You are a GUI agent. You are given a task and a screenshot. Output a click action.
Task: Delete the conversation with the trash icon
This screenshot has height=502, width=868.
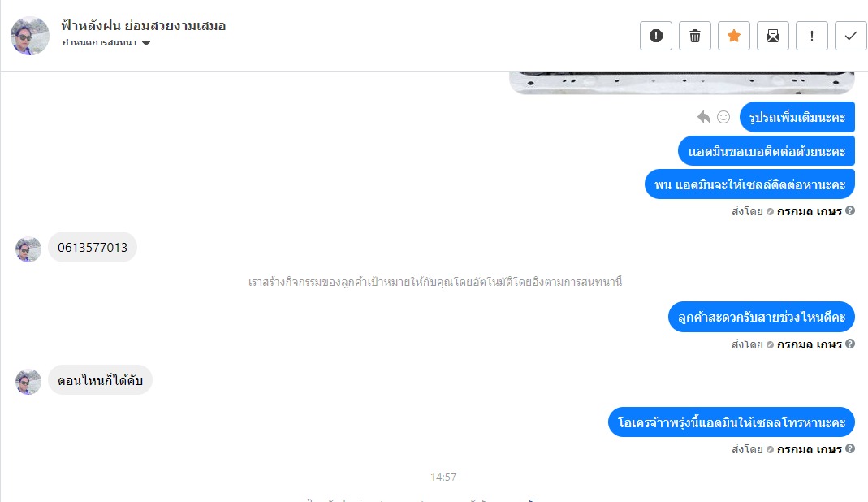[x=695, y=36]
